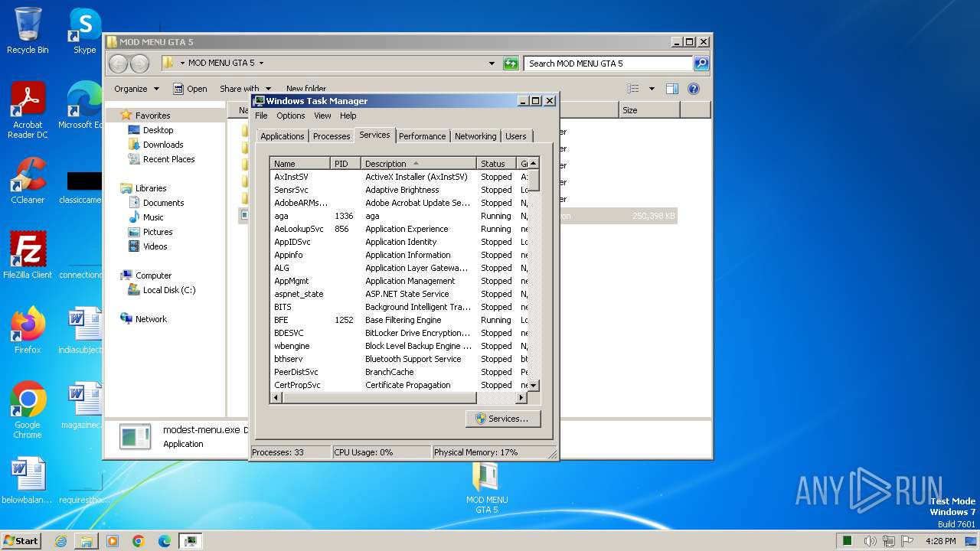This screenshot has height=551, width=980.
Task: Launch Firefox from desktop
Action: click(x=28, y=331)
